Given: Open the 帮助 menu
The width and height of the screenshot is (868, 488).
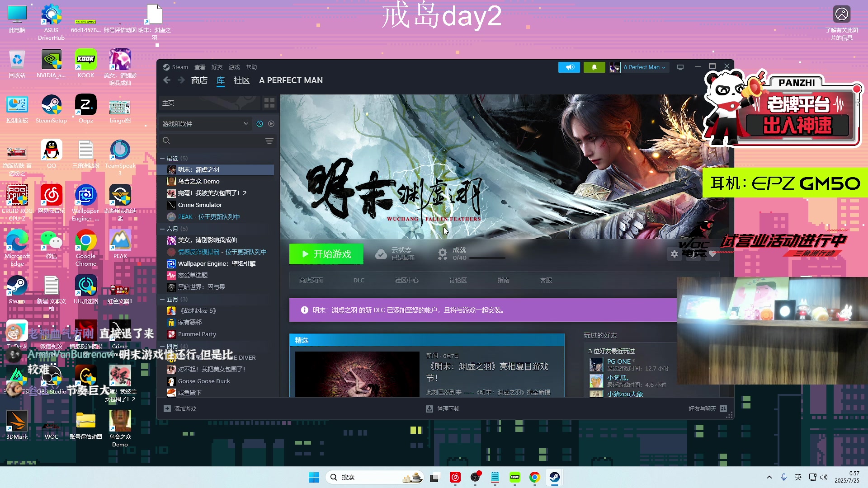Looking at the screenshot, I should coord(251,67).
